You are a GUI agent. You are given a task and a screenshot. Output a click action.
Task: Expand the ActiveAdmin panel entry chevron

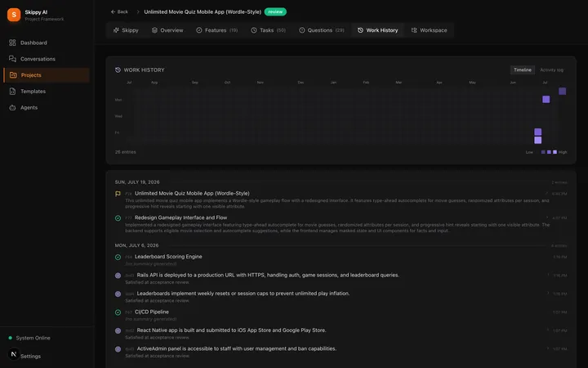pyautogui.click(x=548, y=348)
